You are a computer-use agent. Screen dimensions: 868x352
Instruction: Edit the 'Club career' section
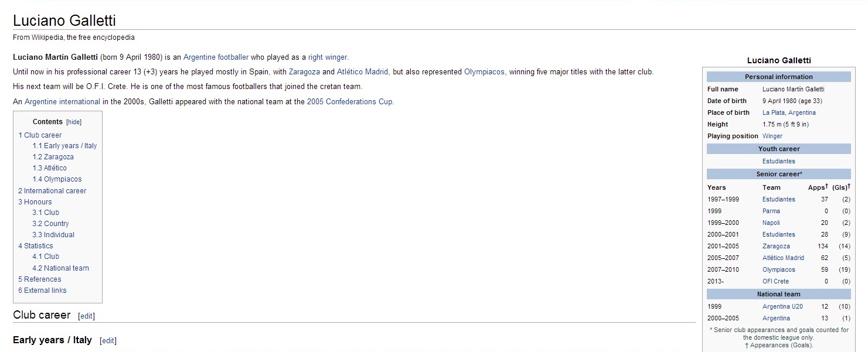[86, 316]
